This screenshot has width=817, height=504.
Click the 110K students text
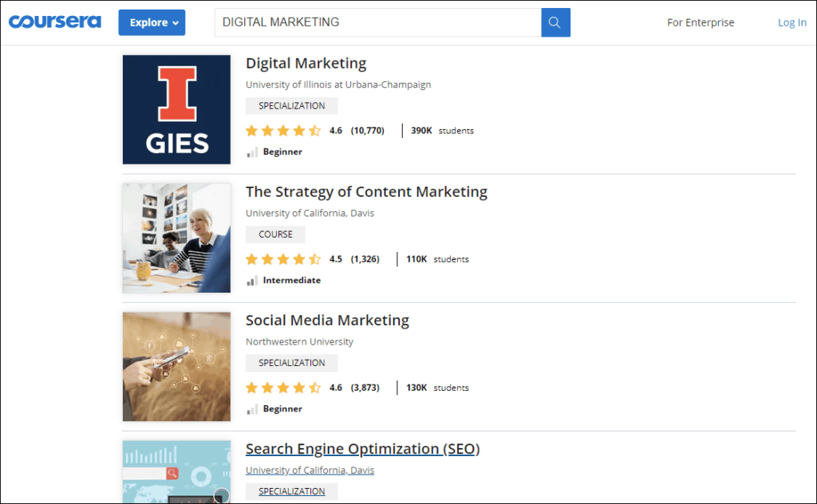[x=437, y=259]
